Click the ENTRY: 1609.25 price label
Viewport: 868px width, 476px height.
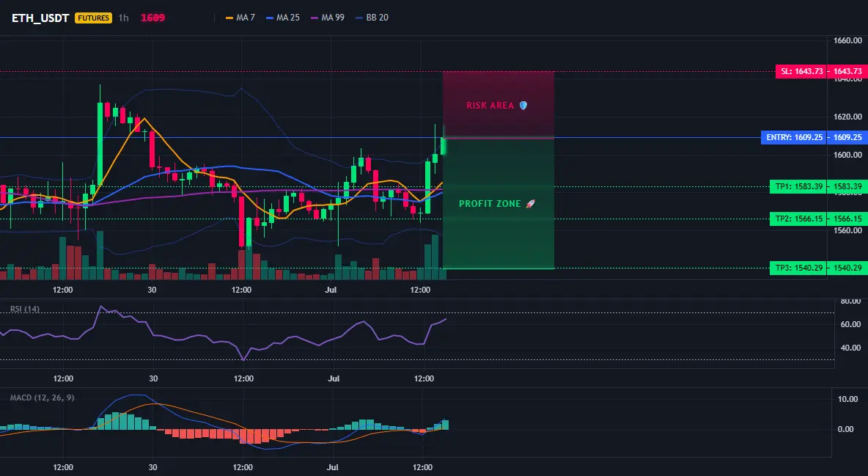click(x=794, y=137)
